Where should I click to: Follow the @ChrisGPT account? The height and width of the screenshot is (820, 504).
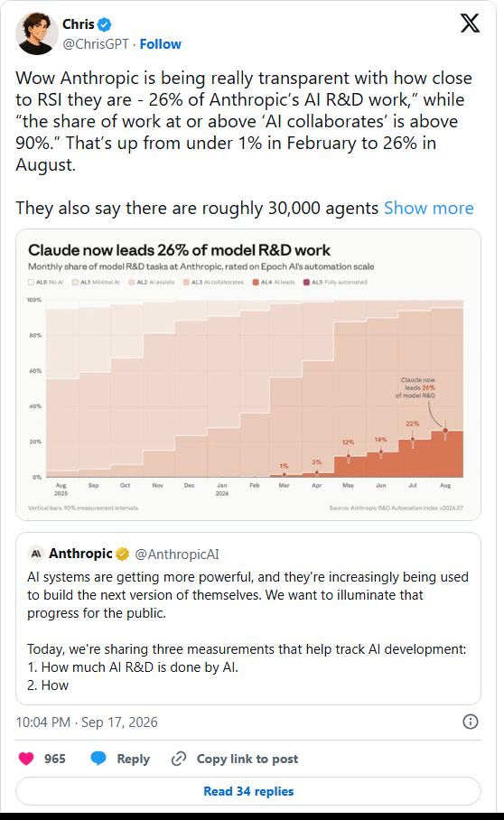click(x=161, y=44)
